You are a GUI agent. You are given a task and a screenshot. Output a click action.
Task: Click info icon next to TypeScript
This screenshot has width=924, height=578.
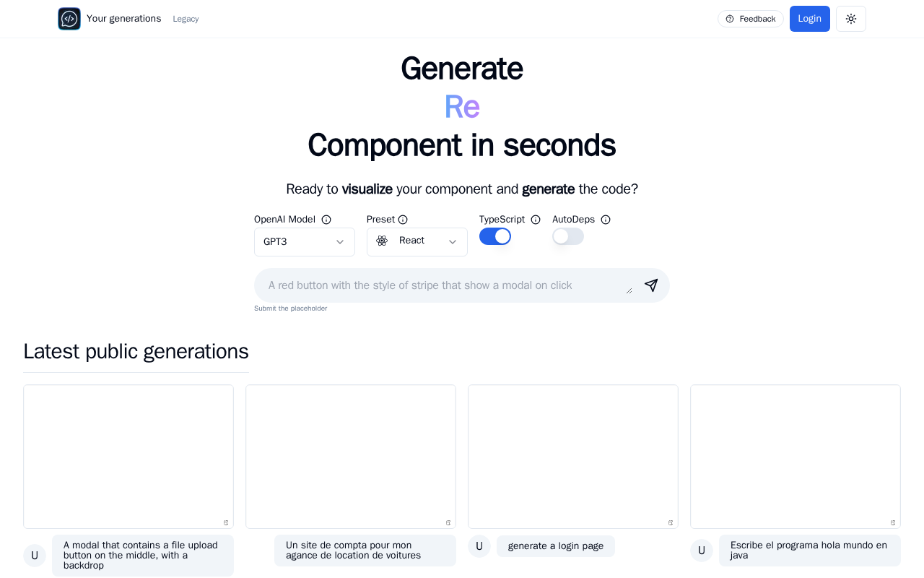coord(536,220)
